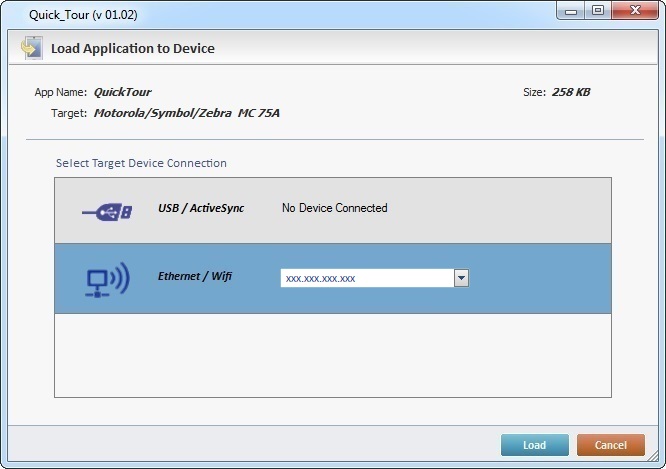
Task: Click the Load Application to Device heading
Action: point(133,48)
